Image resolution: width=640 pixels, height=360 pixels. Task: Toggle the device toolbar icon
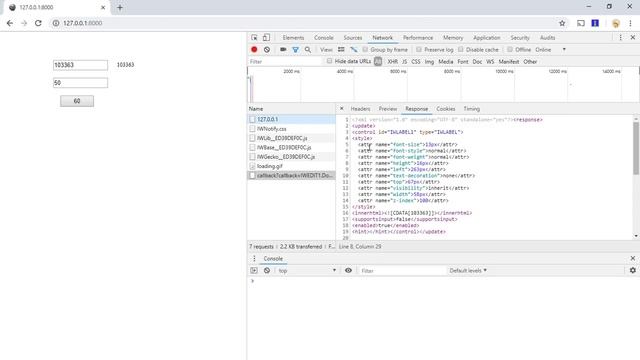266,38
